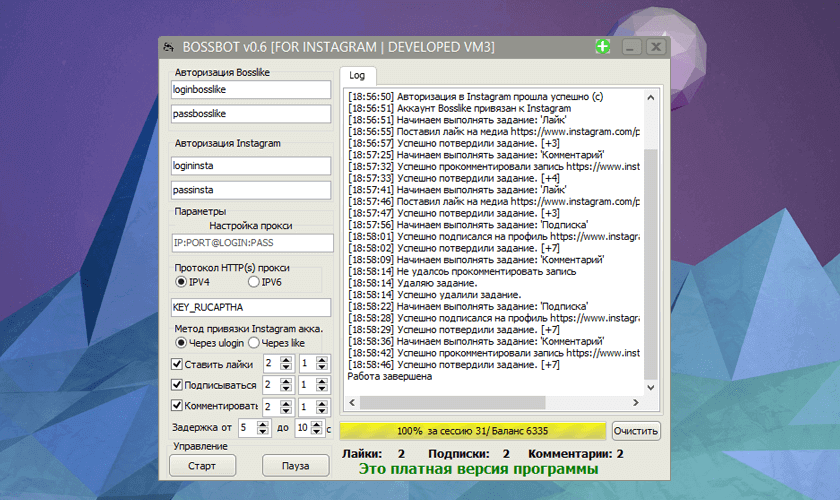The height and width of the screenshot is (500, 840).
Task: Click first spinner of 'Комментировать' row
Action: click(x=278, y=407)
